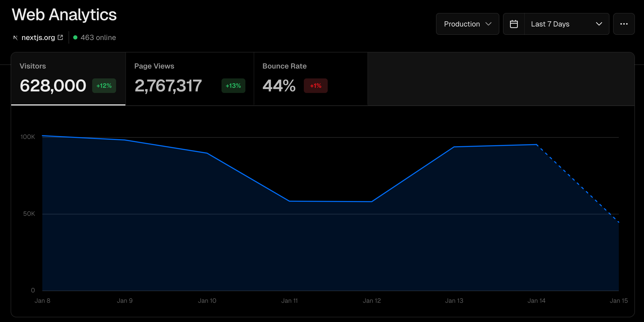Screen dimensions: 644x322
Task: Click the Jan 11 axis label
Action: tap(289, 301)
